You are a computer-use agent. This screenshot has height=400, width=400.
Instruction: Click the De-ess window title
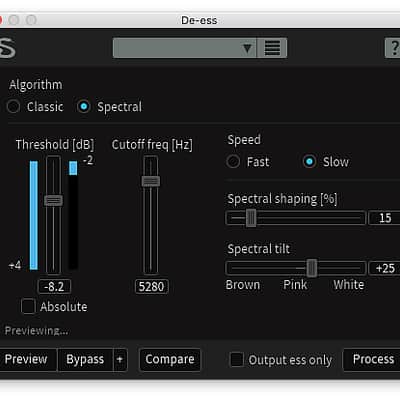tap(199, 20)
